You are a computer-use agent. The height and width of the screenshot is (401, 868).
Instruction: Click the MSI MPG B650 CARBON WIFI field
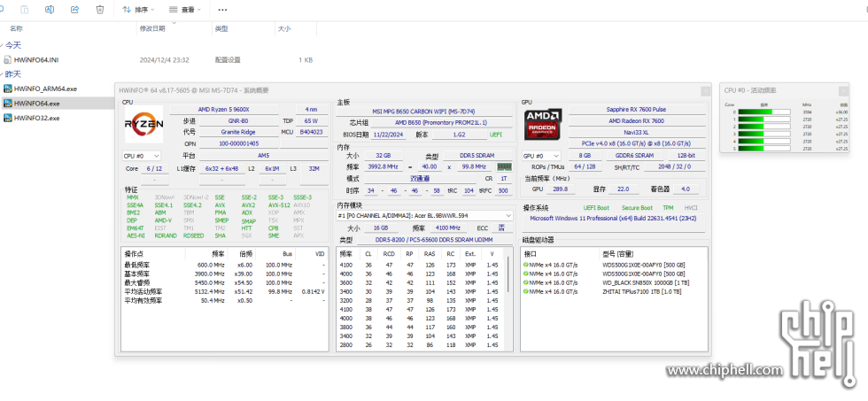[x=423, y=112]
